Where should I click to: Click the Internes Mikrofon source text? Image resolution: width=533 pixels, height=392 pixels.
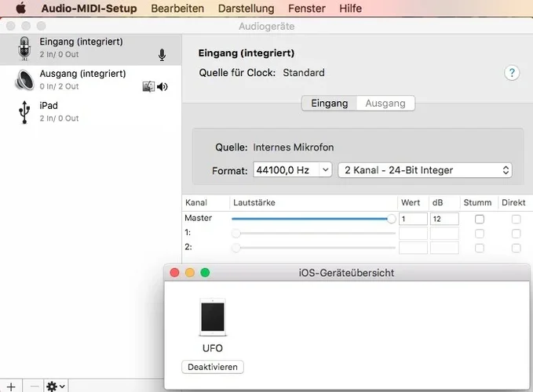[294, 147]
